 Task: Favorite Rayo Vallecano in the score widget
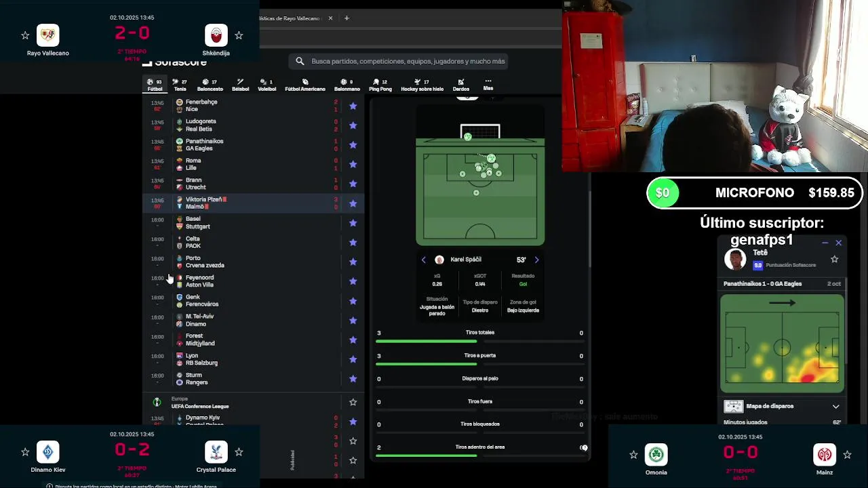click(x=25, y=35)
